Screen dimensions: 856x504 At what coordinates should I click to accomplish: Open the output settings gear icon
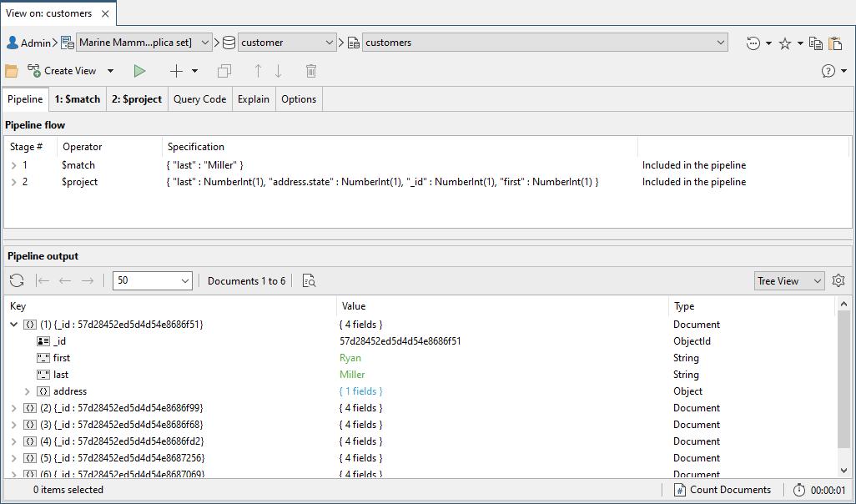coord(838,281)
